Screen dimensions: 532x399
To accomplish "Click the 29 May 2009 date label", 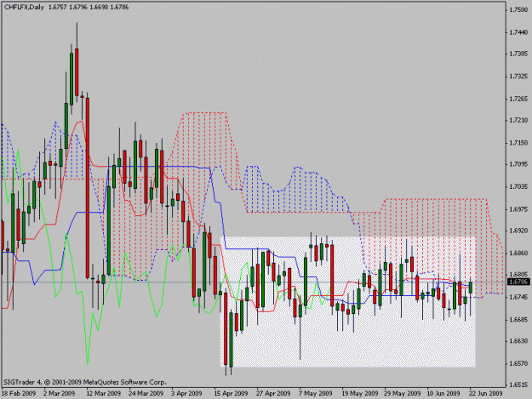I will point(403,393).
